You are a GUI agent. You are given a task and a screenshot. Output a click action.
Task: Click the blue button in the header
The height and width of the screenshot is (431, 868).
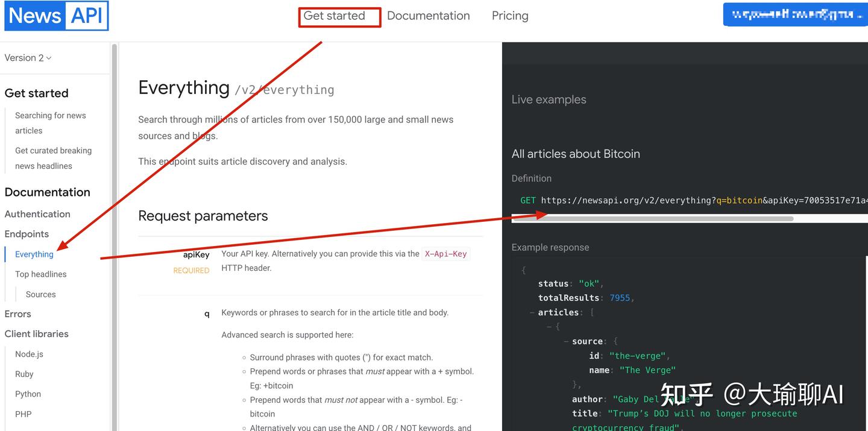[795, 15]
